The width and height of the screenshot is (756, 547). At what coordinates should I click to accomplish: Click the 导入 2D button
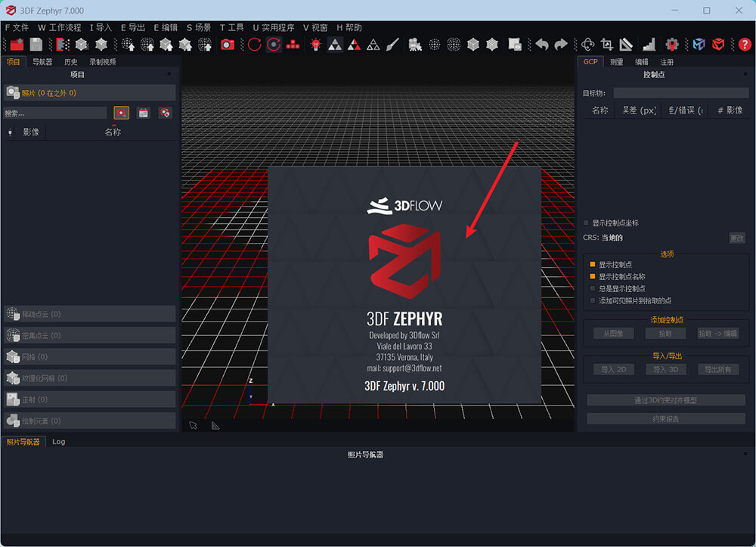click(x=613, y=369)
